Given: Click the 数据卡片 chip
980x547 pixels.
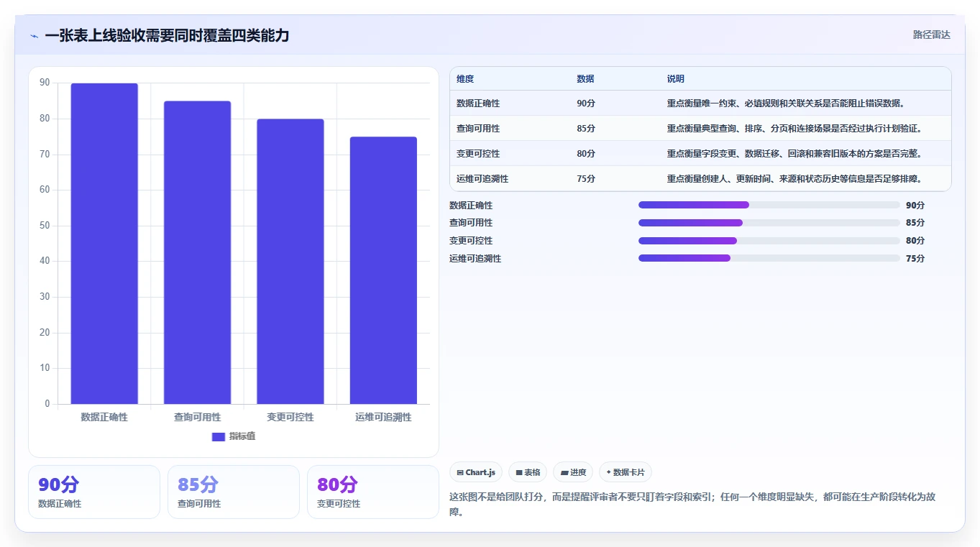Looking at the screenshot, I should coord(625,472).
